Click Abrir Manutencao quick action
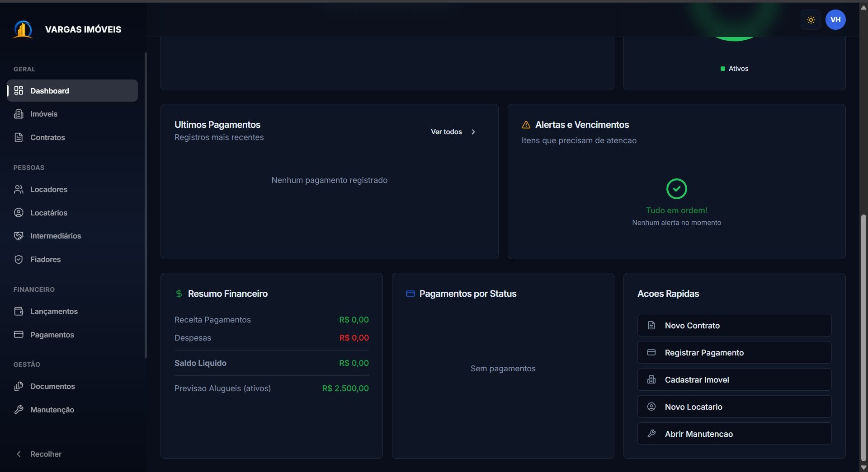Screen dimensions: 868x472 (x=734, y=434)
